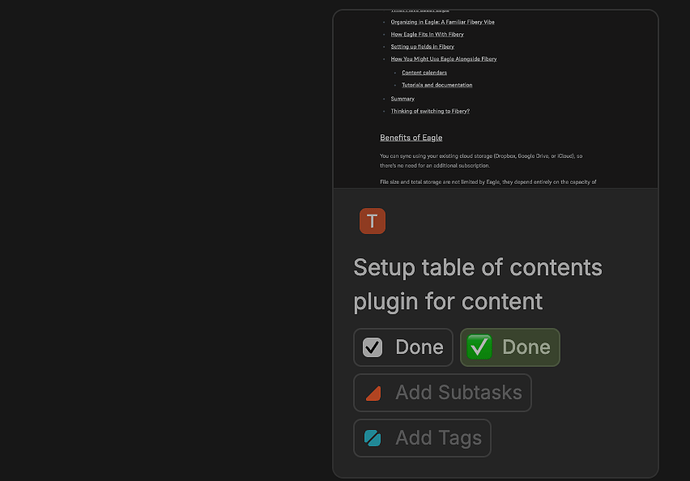Click the blue Add Tags icon
The height and width of the screenshot is (481, 690).
tap(373, 438)
